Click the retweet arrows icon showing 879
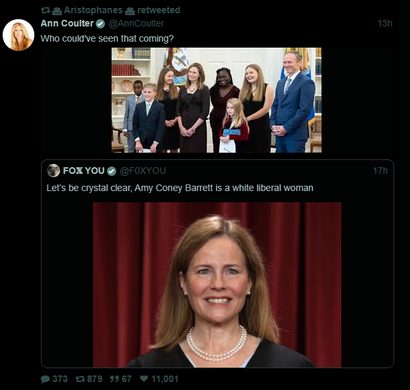This screenshot has width=410, height=390. (80, 379)
